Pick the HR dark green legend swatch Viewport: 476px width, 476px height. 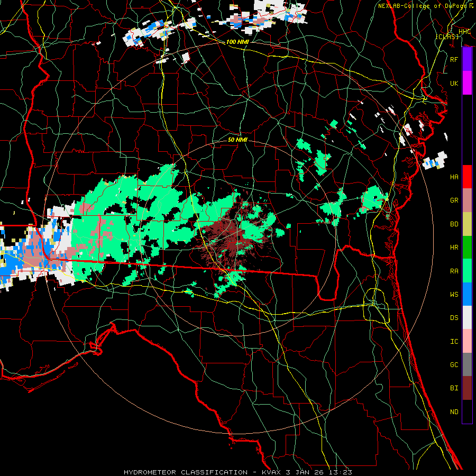[x=467, y=247]
